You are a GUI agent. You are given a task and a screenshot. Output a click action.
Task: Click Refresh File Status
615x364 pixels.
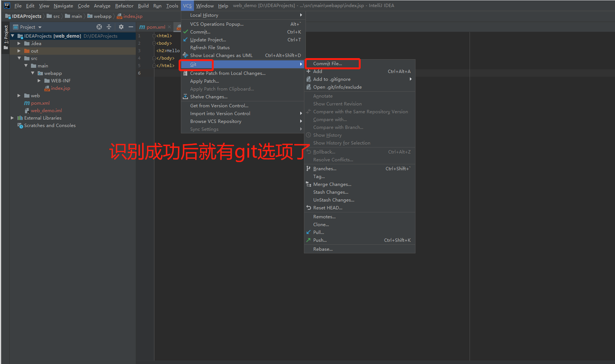[243, 48]
